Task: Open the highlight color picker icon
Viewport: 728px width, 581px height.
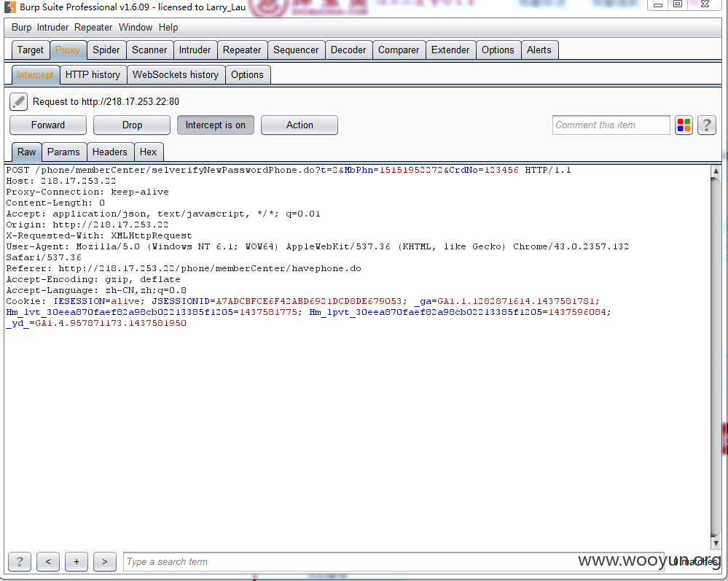Action: [x=684, y=125]
